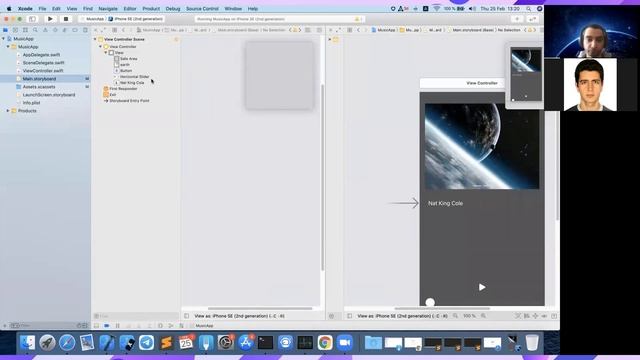Open the Debug menu
Screen dimensions: 640x360
click(173, 8)
